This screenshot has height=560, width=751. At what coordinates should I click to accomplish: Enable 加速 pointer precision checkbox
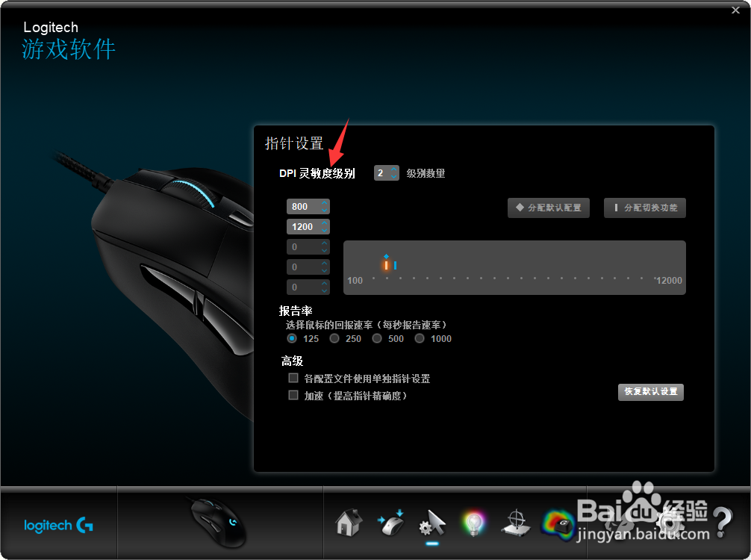click(x=293, y=395)
